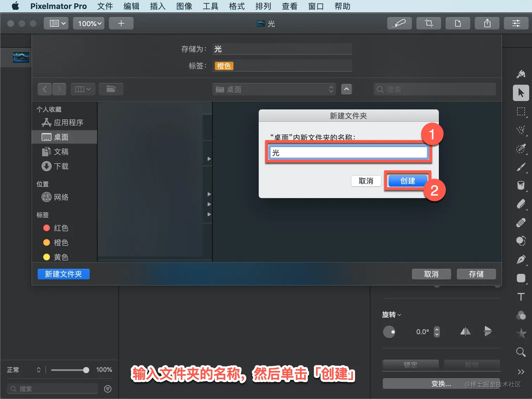
Task: Click the 变换... button
Action: (x=441, y=384)
